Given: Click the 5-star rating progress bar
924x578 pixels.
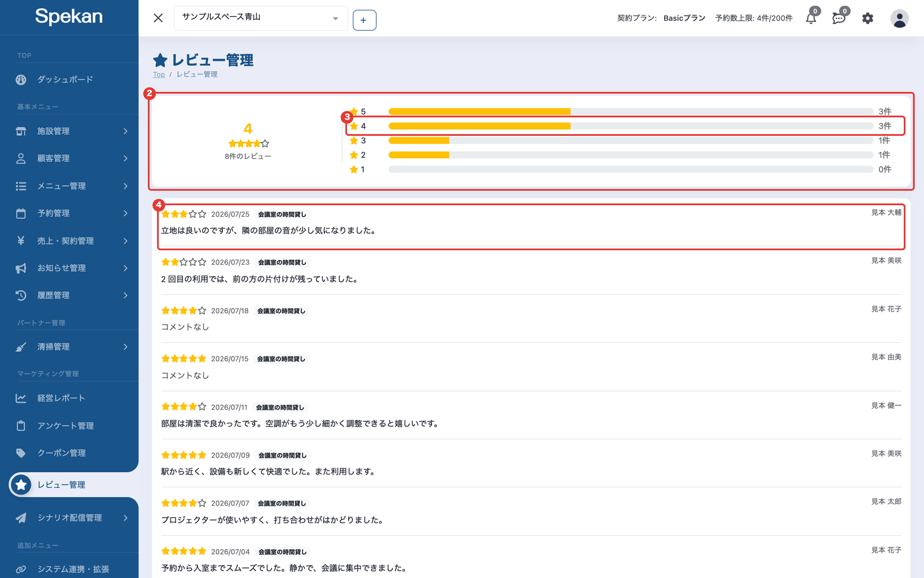Looking at the screenshot, I should tap(631, 112).
